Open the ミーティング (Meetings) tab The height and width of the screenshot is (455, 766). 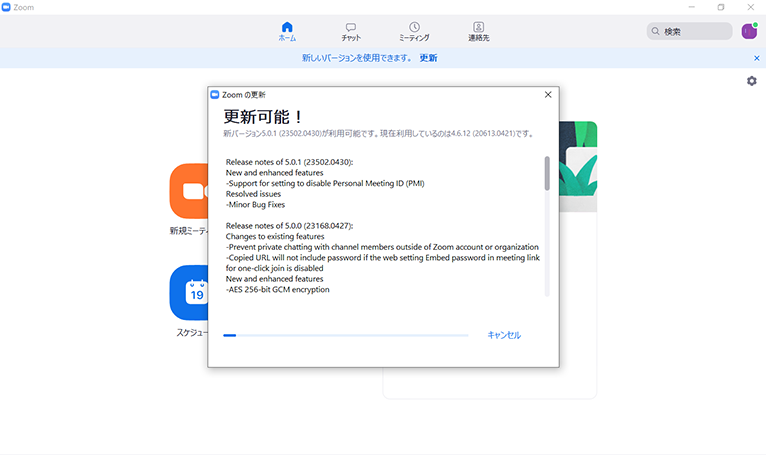[x=414, y=31]
